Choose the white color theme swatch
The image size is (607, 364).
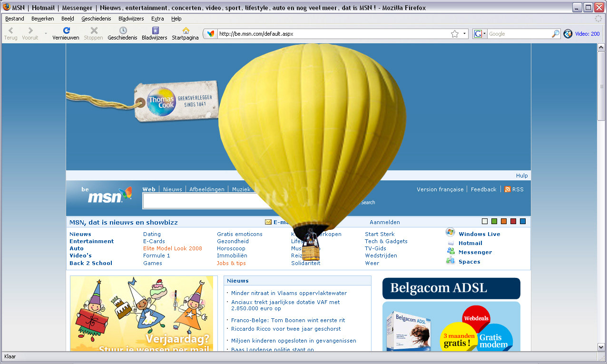[x=485, y=221]
